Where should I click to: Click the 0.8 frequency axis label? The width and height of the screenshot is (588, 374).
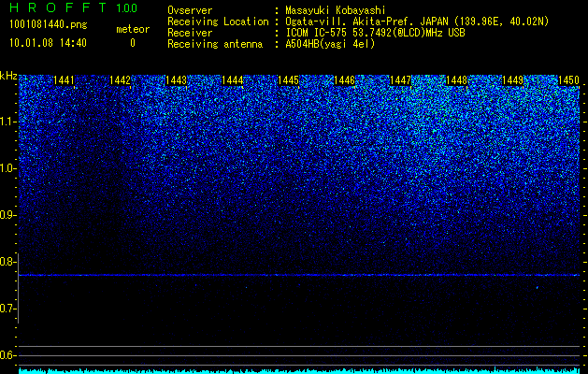(6, 262)
